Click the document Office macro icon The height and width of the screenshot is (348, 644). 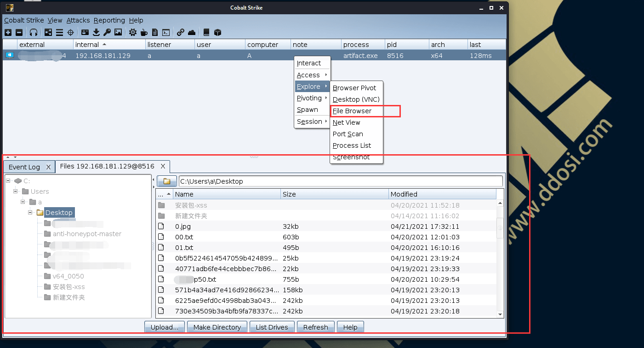coord(155,32)
